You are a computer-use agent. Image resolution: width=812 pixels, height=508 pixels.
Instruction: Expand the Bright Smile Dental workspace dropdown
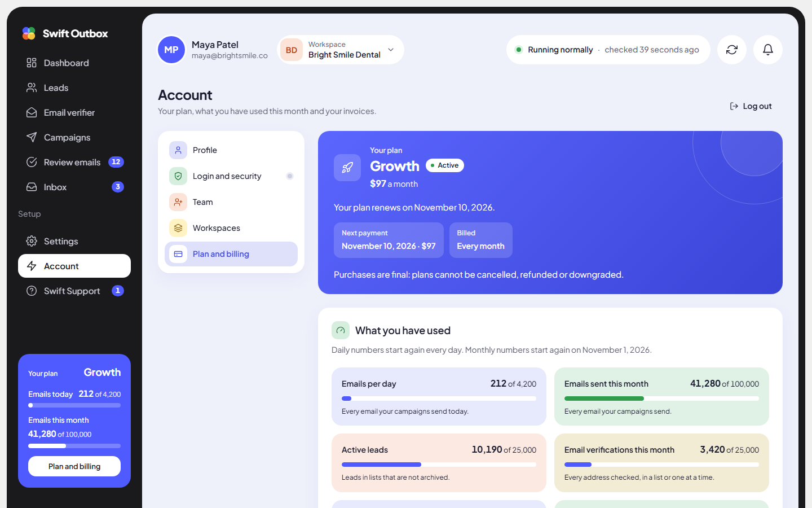coord(341,50)
